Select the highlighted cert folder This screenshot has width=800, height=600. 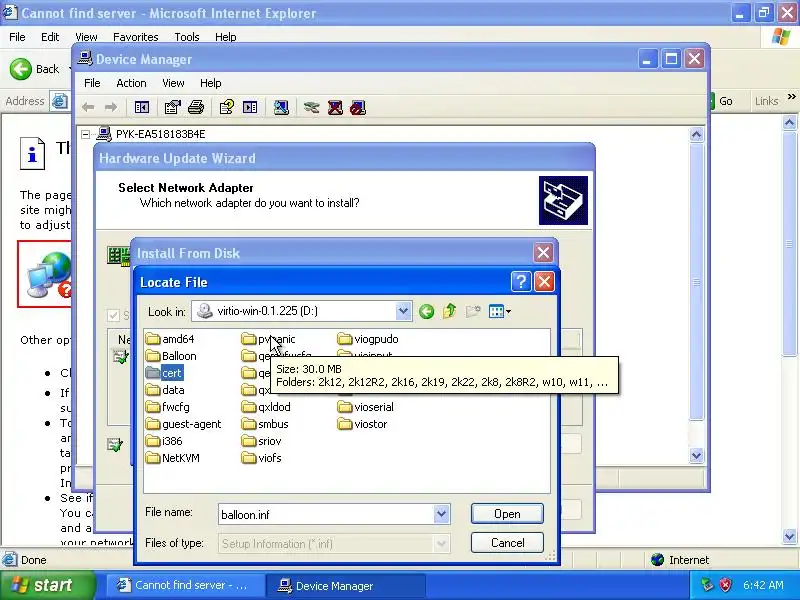pyautogui.click(x=164, y=373)
